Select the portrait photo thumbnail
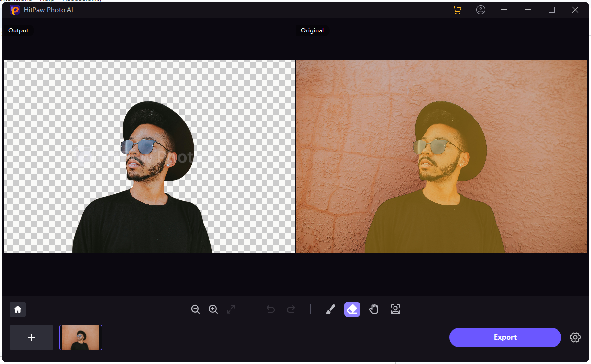The height and width of the screenshot is (364, 591). point(81,337)
